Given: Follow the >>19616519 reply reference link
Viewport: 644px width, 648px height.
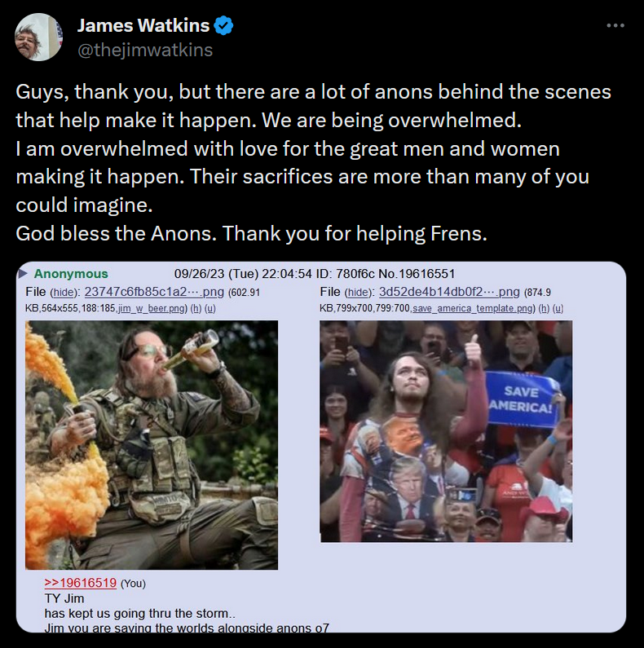Looking at the screenshot, I should (81, 583).
